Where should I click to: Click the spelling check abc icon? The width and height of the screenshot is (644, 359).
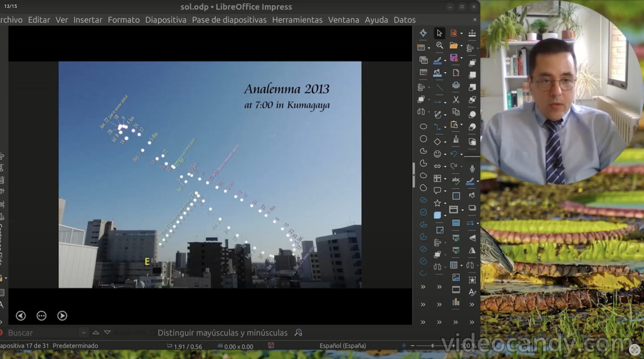pyautogui.click(x=456, y=180)
